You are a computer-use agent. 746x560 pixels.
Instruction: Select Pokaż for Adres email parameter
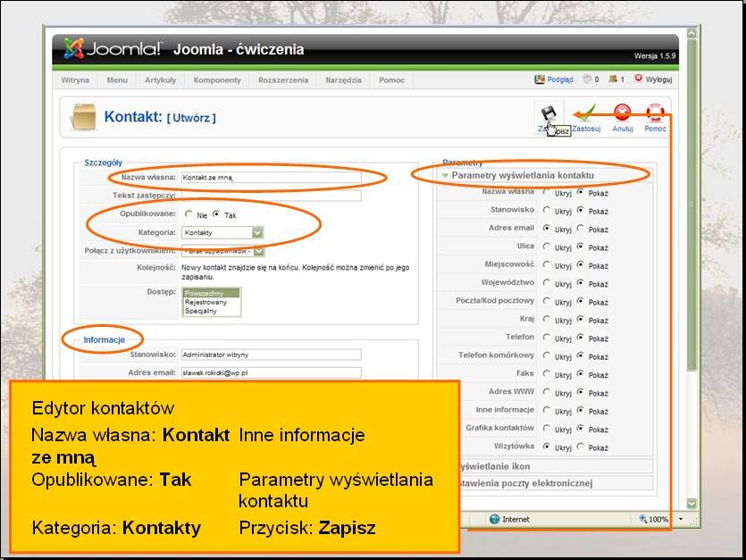[x=581, y=229]
